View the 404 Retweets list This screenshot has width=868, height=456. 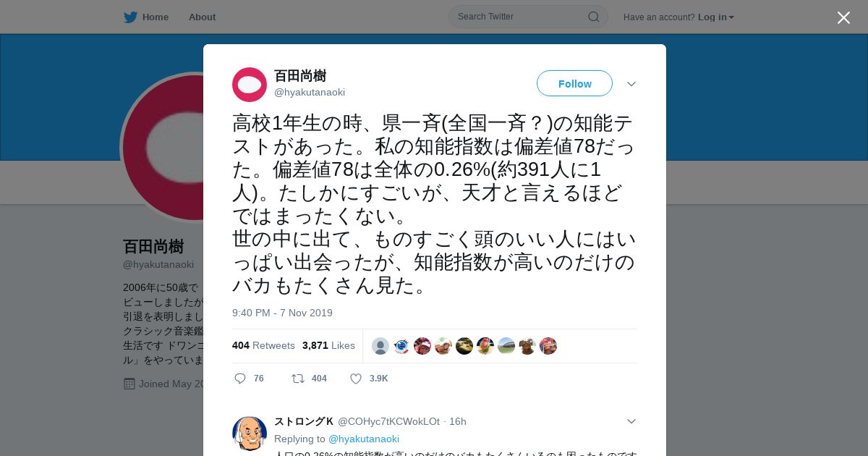(x=263, y=345)
